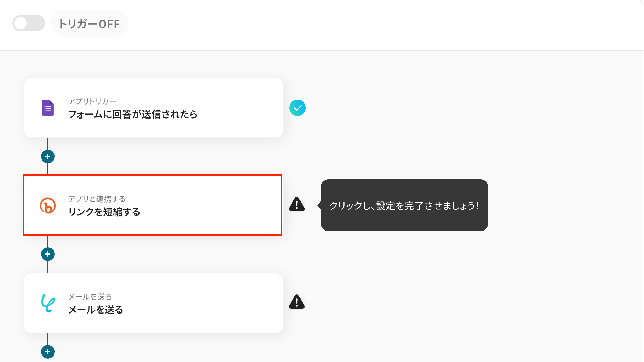Viewport: 644px width, 362px height.
Task: Click the クリックし、設定を完了させましょう! tooltip
Action: [404, 205]
